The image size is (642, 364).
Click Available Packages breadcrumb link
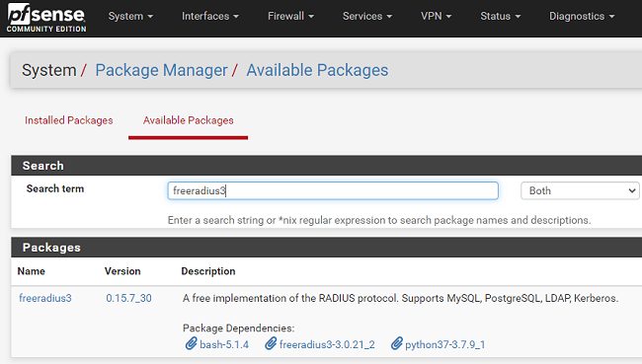coord(317,70)
